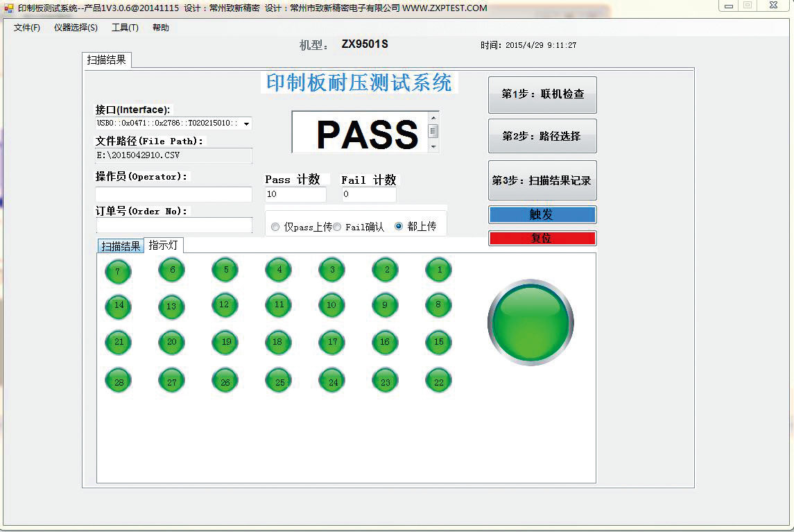Screen dimensions: 794x532
Task: Click indicator light number 5
Action: coord(225,270)
